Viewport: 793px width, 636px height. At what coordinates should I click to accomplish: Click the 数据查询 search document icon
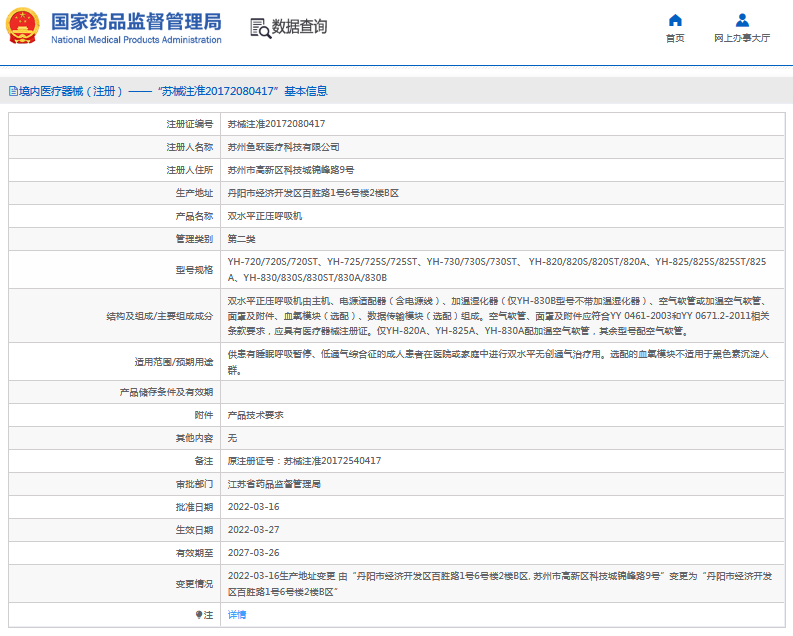(x=260, y=28)
